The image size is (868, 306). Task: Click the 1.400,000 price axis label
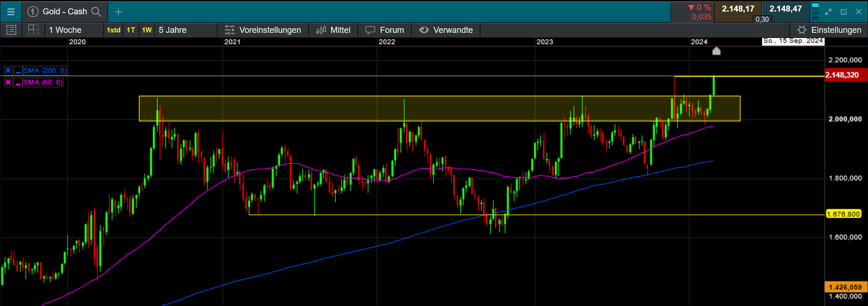(845, 296)
